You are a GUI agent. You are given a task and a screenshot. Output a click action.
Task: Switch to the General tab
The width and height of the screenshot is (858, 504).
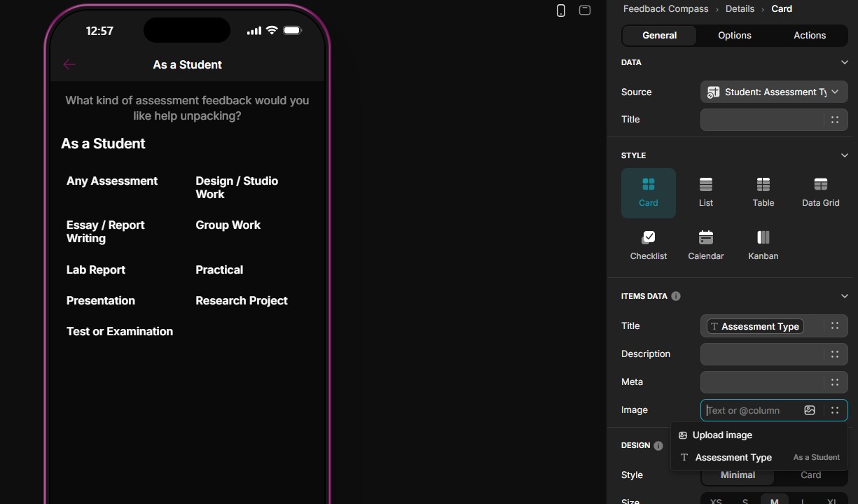659,35
